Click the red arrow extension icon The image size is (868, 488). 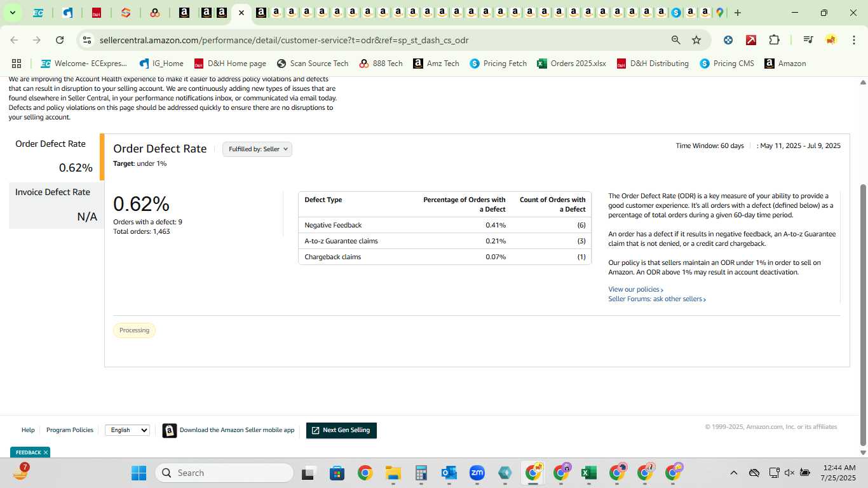click(x=751, y=40)
